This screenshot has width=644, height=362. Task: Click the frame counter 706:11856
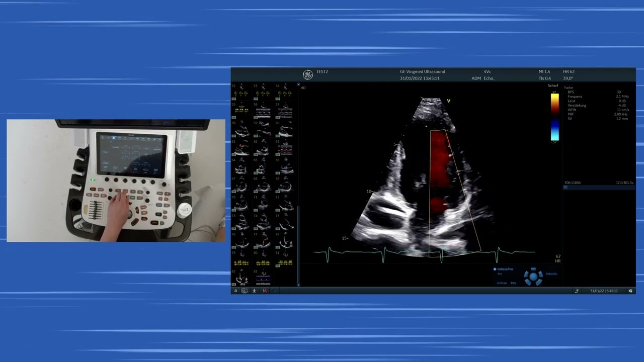(573, 183)
